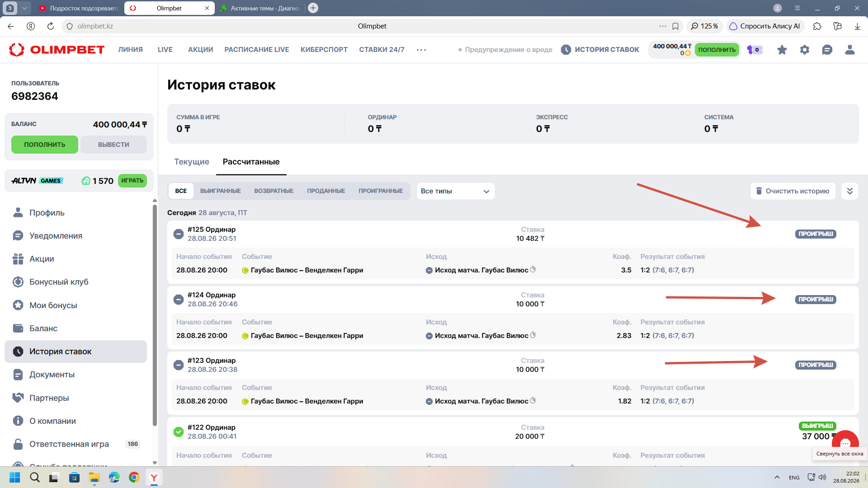Open the red live support chat bubble

[x=845, y=443]
